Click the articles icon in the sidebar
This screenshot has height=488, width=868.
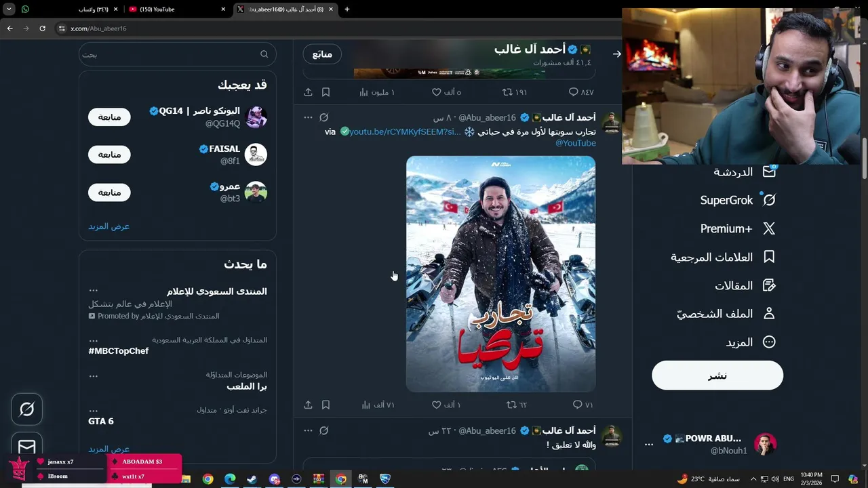click(x=769, y=285)
